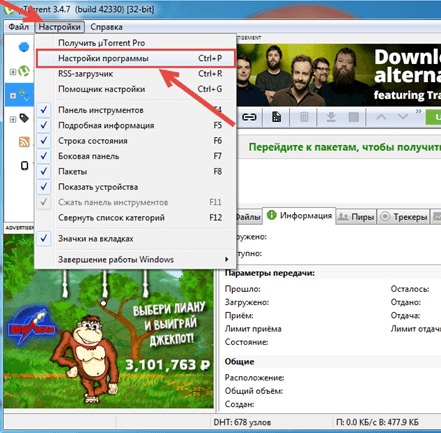The image size is (441, 433).
Task: Click the bearded men music ad banner
Action: pyautogui.click(x=339, y=75)
